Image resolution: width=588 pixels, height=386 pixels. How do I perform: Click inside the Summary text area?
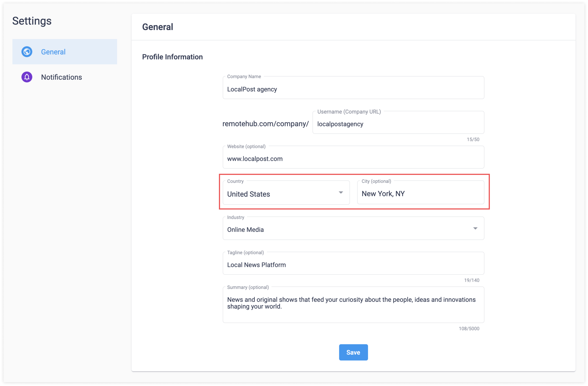coord(353,305)
